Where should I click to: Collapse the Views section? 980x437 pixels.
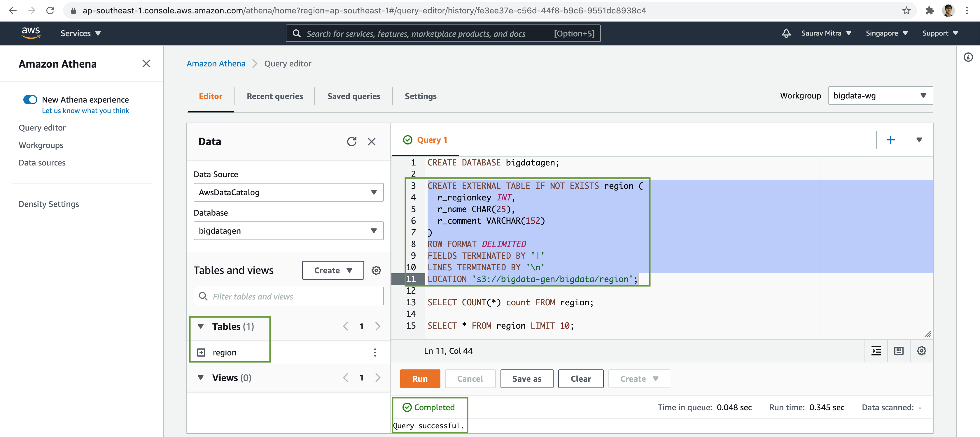(x=200, y=378)
